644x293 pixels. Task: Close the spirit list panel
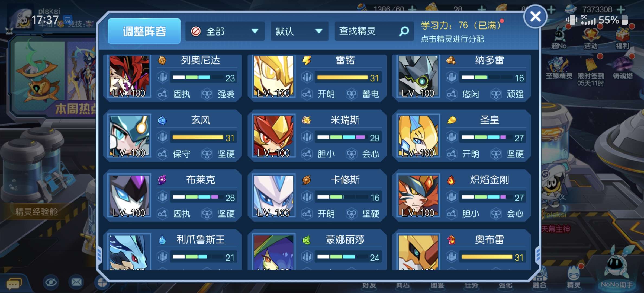535,17
